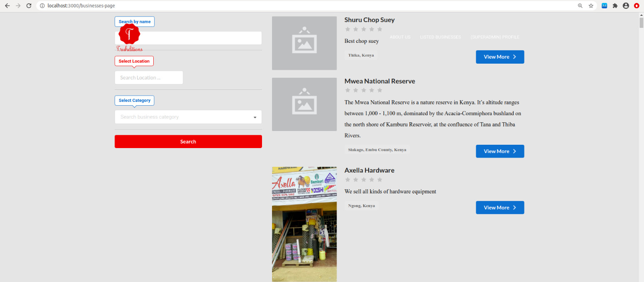This screenshot has width=644, height=282.
Task: Reload the page with browser refresh icon
Action: click(x=29, y=6)
